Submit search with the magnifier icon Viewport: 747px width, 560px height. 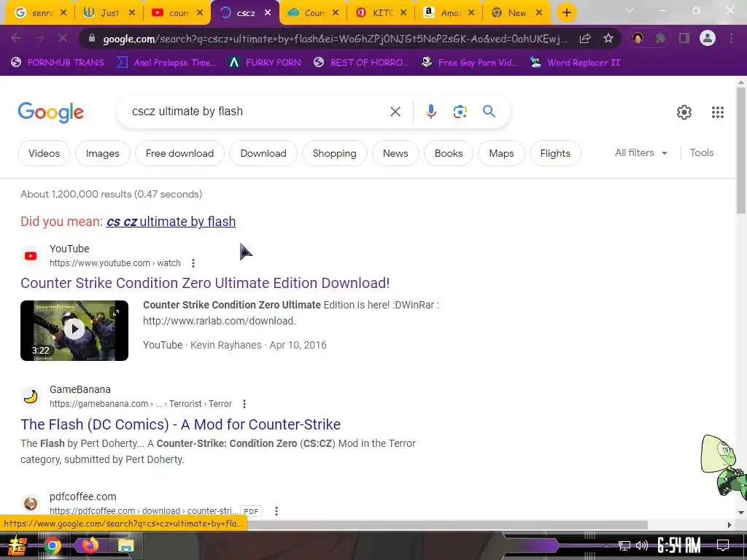tap(489, 112)
